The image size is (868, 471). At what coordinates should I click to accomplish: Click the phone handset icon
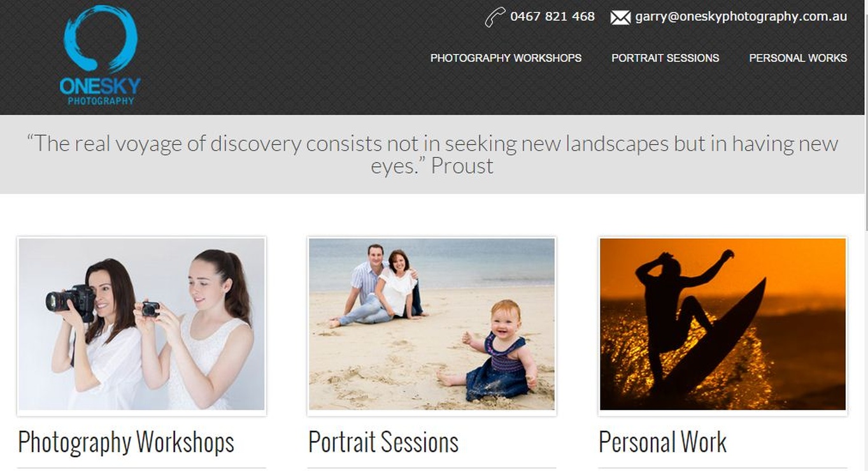pyautogui.click(x=495, y=17)
